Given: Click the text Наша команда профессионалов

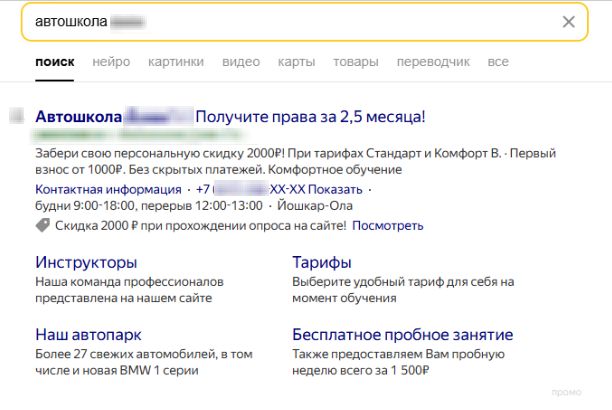Looking at the screenshot, I should click(x=129, y=282).
